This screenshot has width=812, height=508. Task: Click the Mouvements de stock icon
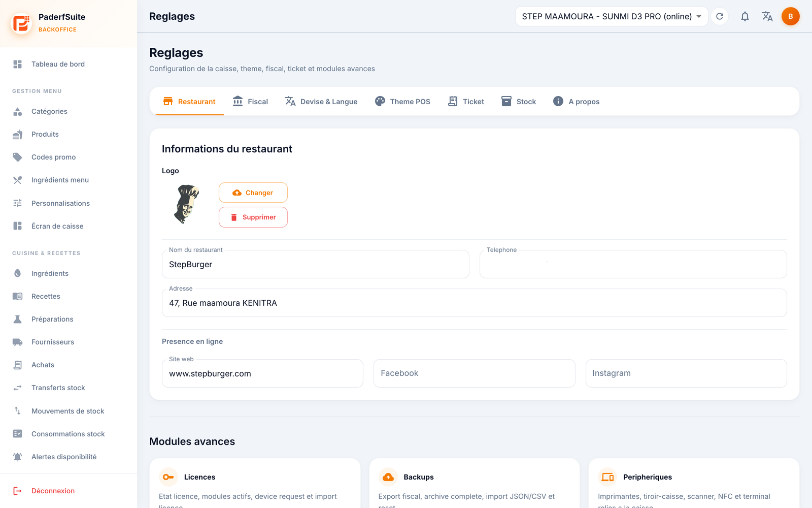[17, 411]
